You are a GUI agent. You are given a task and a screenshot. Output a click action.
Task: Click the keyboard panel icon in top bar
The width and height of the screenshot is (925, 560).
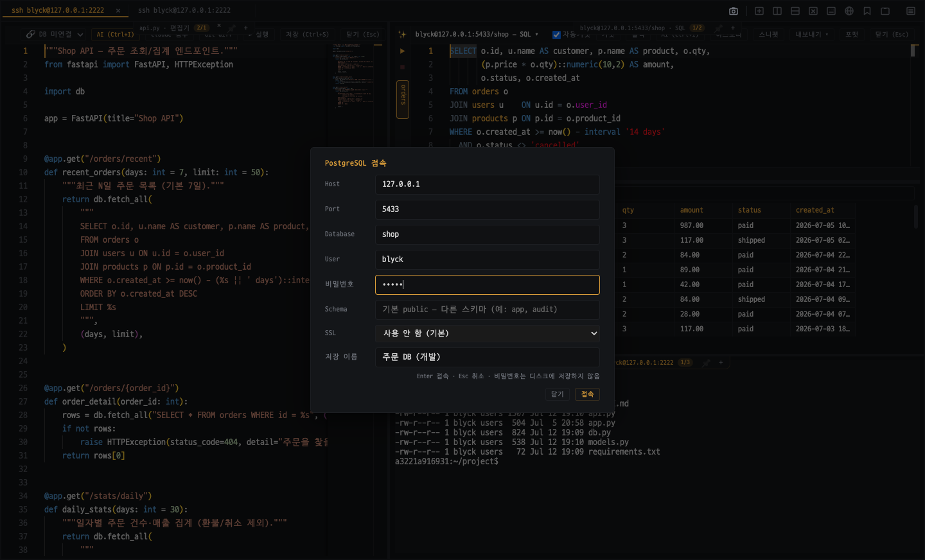831,11
